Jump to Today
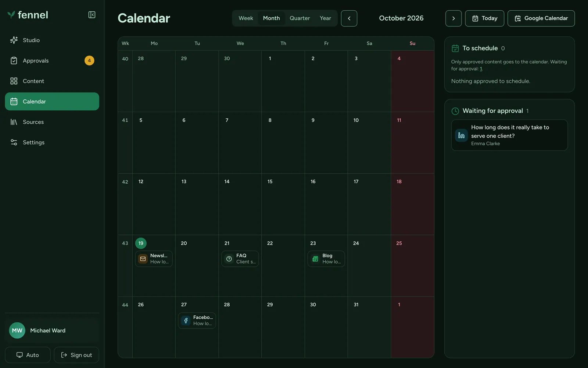This screenshot has height=368, width=588. tap(484, 18)
